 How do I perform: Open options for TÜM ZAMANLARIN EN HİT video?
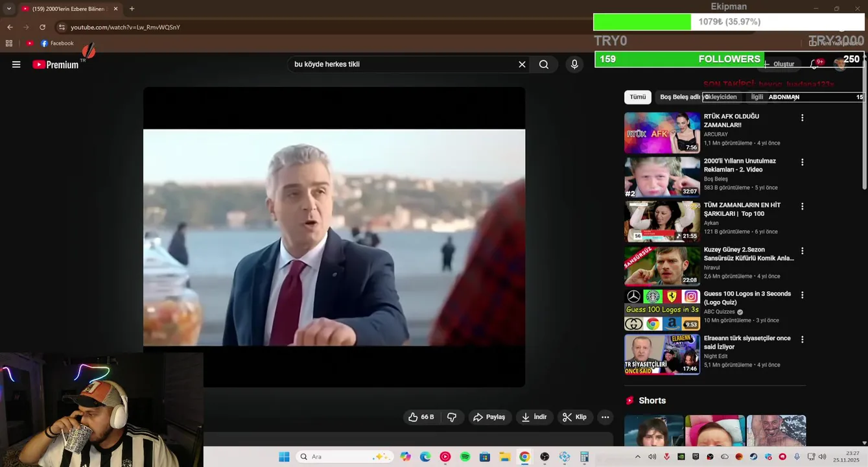pyautogui.click(x=802, y=206)
